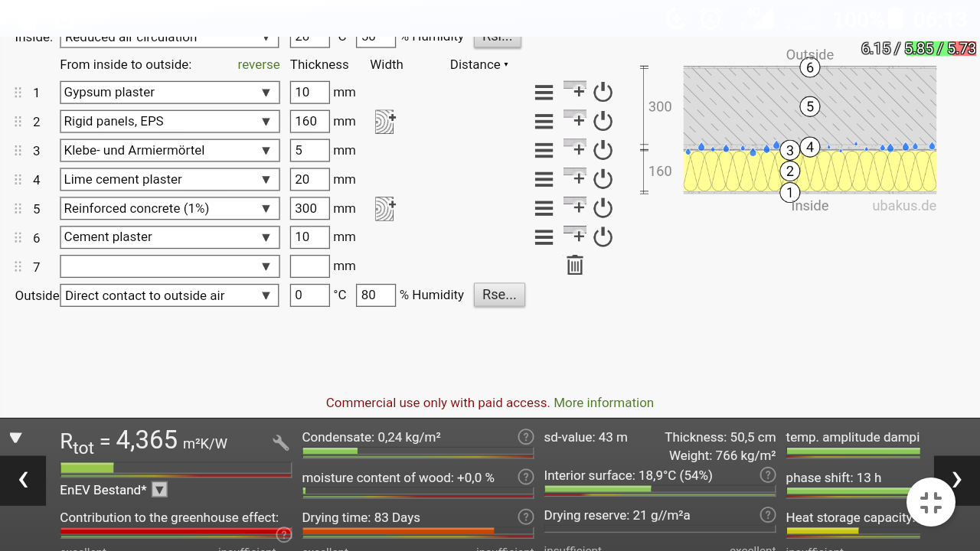Edit the outside humidity field showing 80
The height and width of the screenshot is (551, 980).
coord(375,295)
